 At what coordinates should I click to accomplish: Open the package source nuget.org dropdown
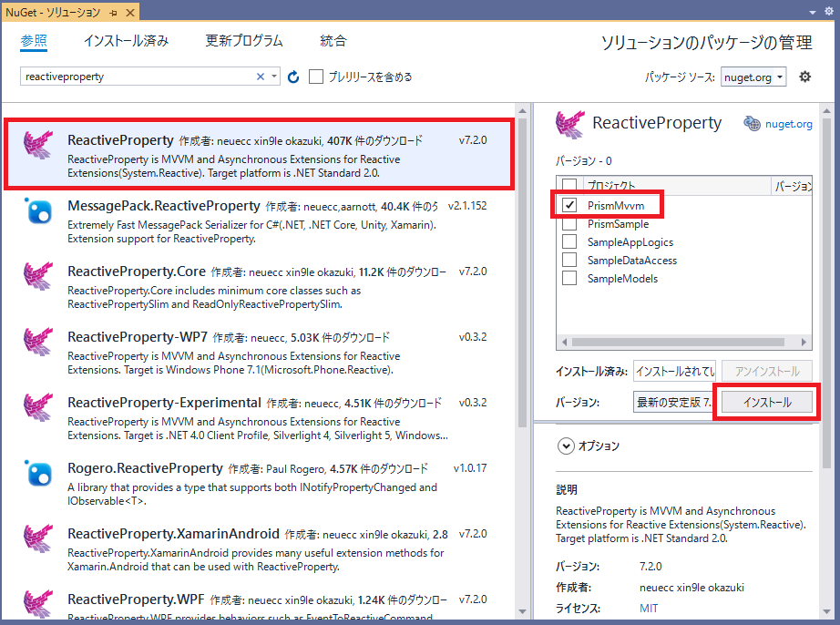click(x=753, y=77)
